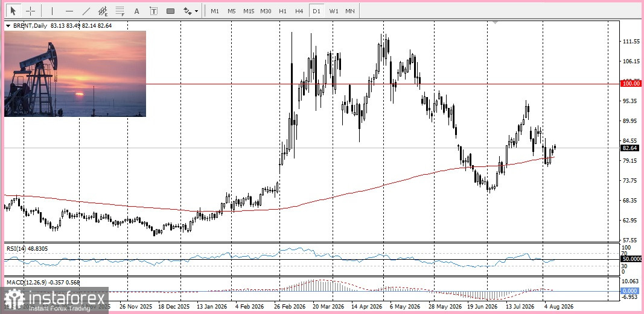
Task: Toggle the active D1 timeframe button
Action: [316, 11]
